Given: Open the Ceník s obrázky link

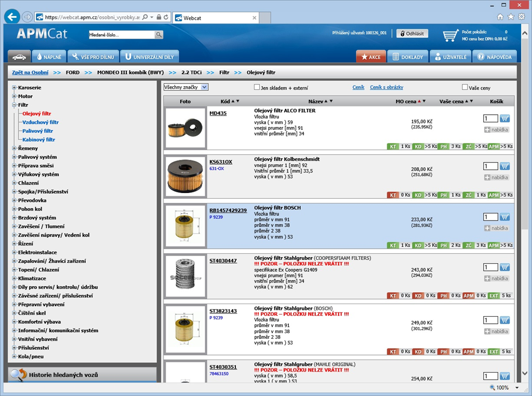Looking at the screenshot, I should (387, 87).
